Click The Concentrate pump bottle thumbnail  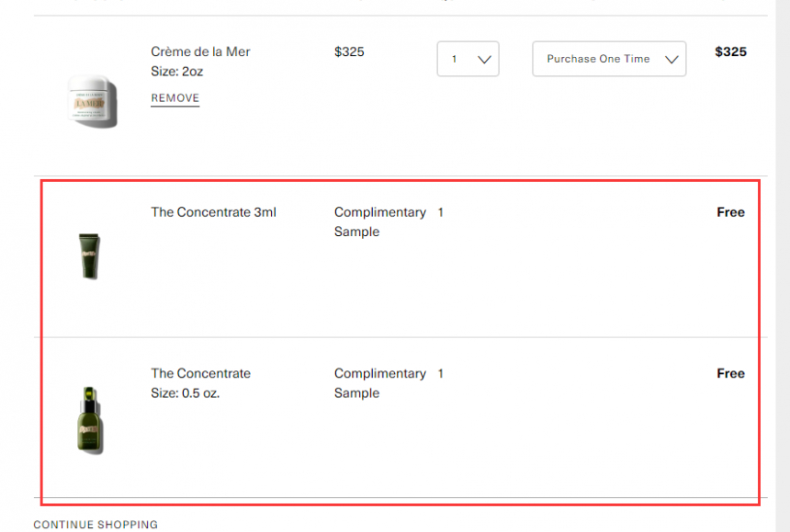click(89, 420)
